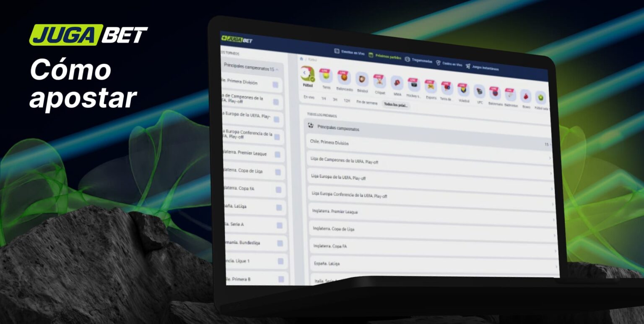The height and width of the screenshot is (324, 644).
Task: Check the Inglaterra Premier League sidebar checkbox
Action: pyautogui.click(x=277, y=154)
